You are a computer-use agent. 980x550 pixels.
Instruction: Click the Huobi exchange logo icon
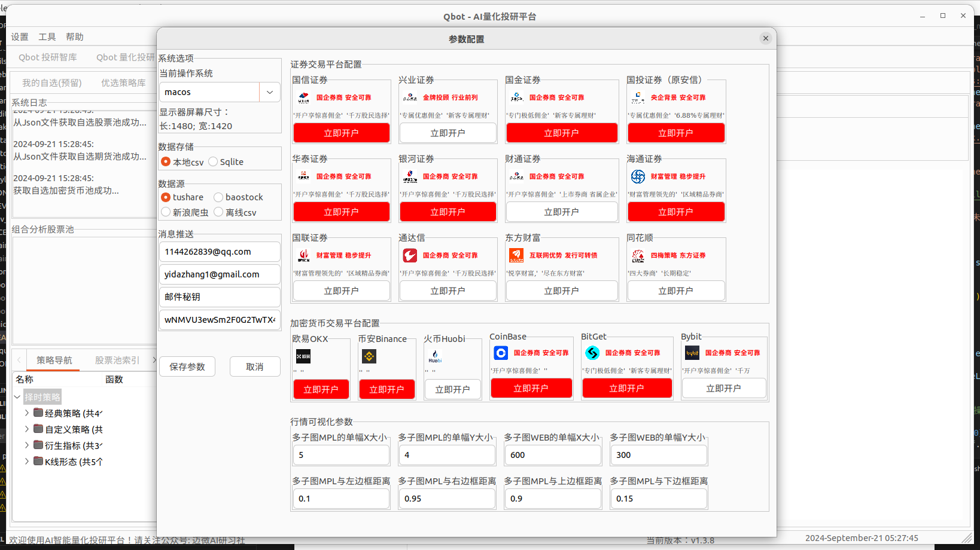coord(435,356)
